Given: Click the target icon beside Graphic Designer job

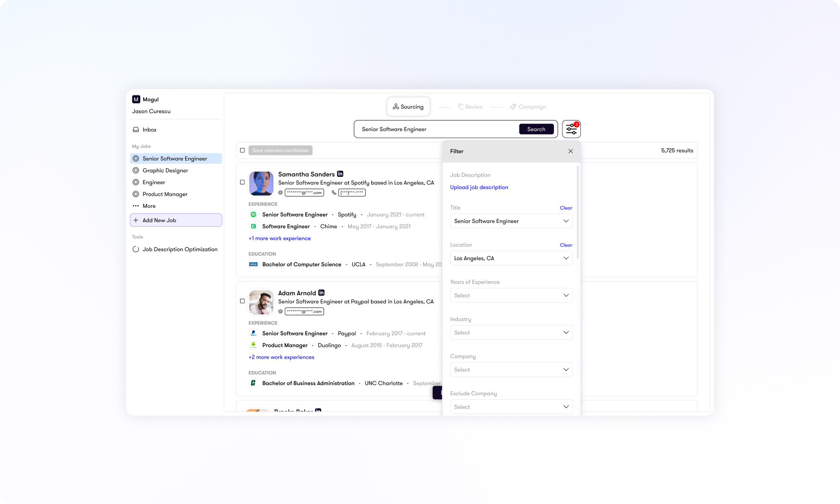Looking at the screenshot, I should tap(136, 170).
